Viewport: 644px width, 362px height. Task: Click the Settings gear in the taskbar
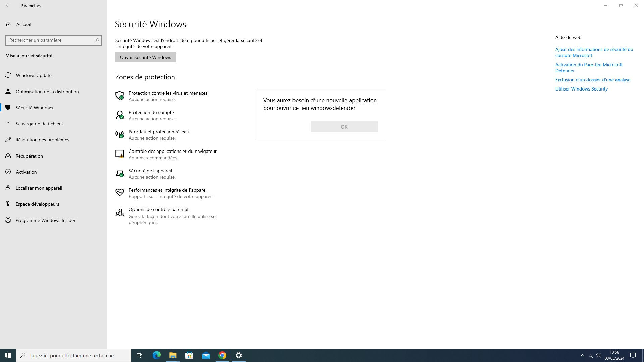click(x=239, y=355)
